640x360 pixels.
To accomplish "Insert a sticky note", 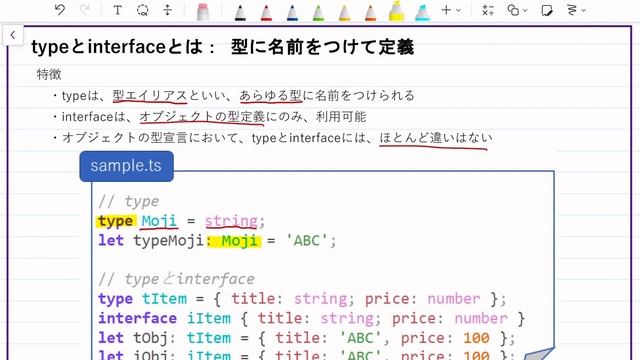I will (x=547, y=10).
